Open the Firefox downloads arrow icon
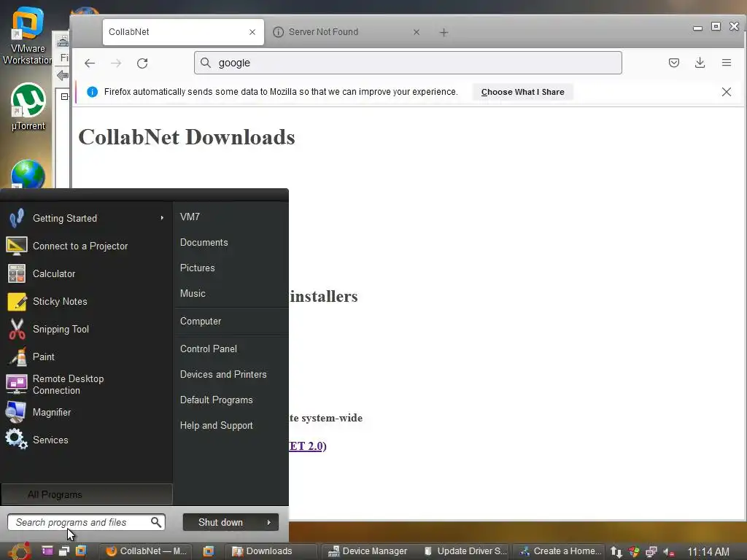747x560 pixels. 700,63
